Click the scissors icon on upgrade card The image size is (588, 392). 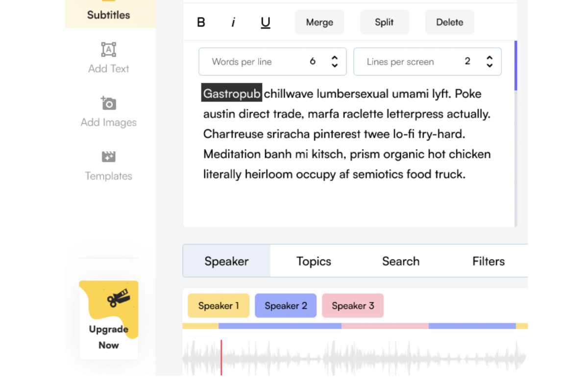pyautogui.click(x=119, y=297)
